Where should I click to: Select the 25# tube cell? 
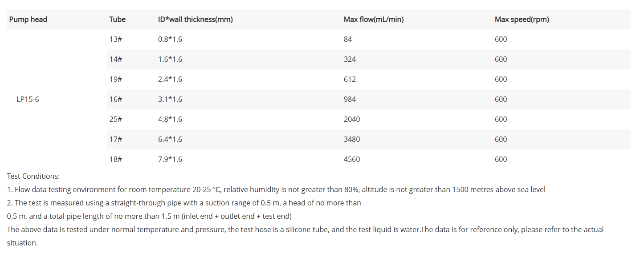point(116,119)
